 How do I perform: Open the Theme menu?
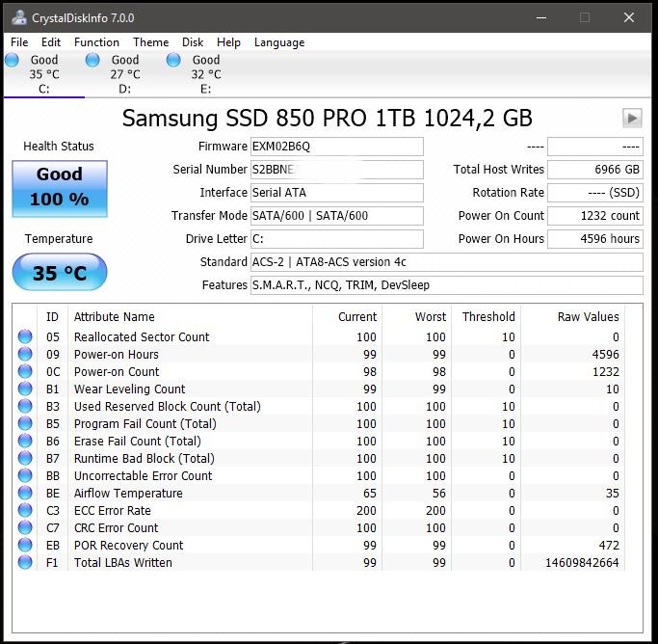coord(150,42)
